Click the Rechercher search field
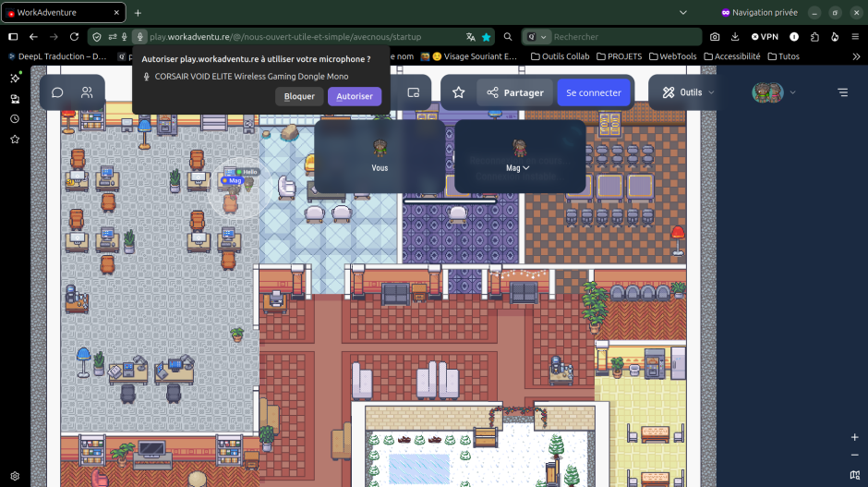 625,37
